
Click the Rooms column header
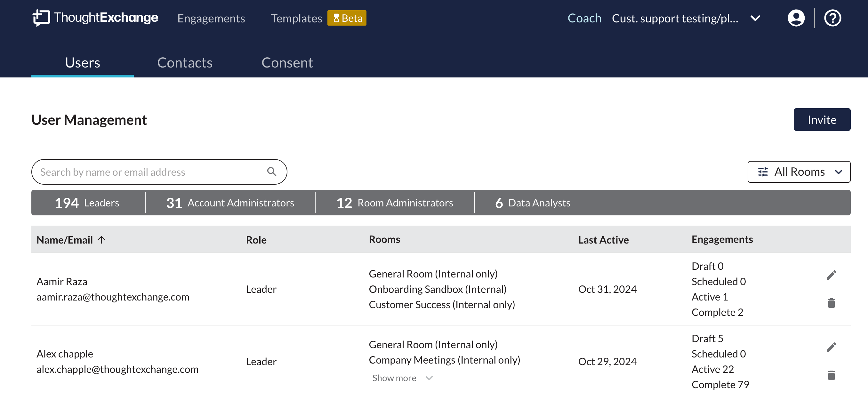click(384, 239)
